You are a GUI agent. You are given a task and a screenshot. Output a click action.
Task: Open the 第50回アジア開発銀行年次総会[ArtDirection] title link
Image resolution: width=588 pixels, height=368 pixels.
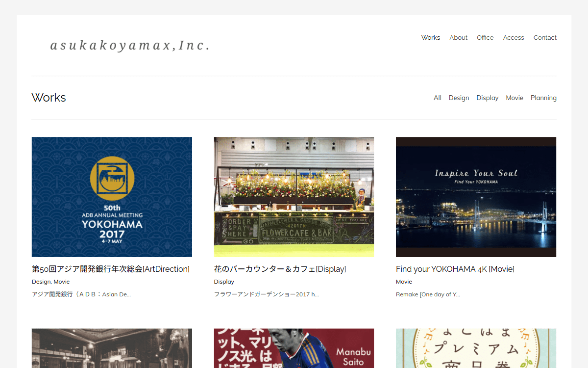111,269
